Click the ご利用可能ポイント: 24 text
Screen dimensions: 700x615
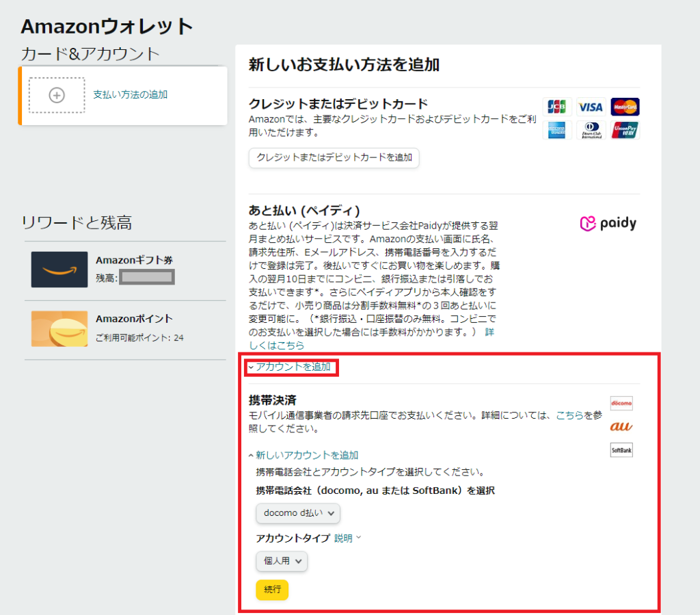(139, 338)
